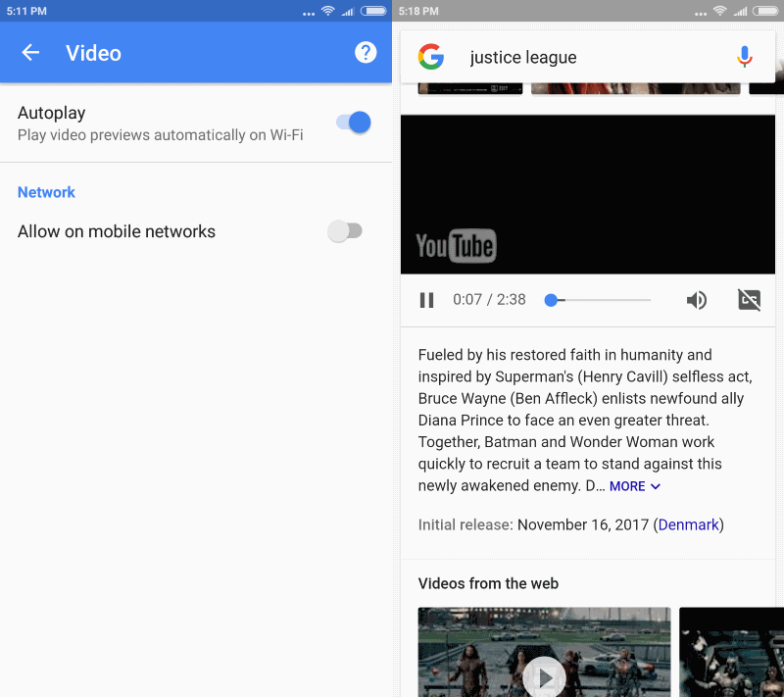Open the Denmark link
The height and width of the screenshot is (697, 784).
(689, 525)
